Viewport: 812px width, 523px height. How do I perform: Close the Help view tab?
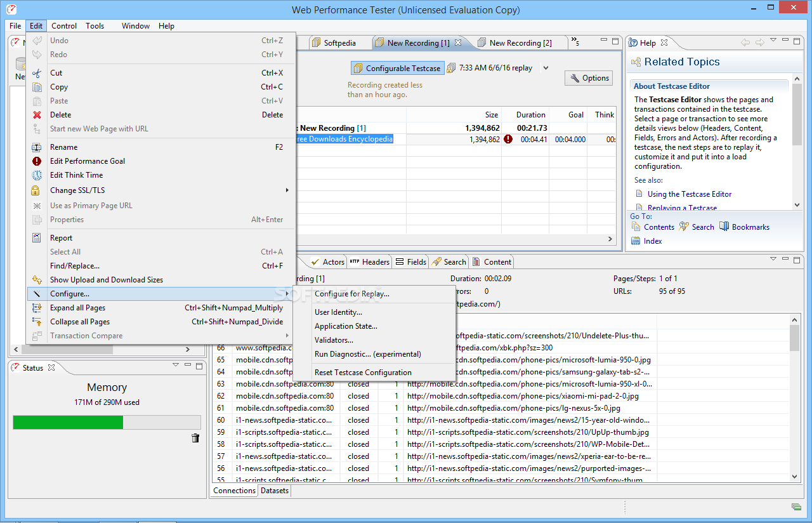(x=664, y=43)
